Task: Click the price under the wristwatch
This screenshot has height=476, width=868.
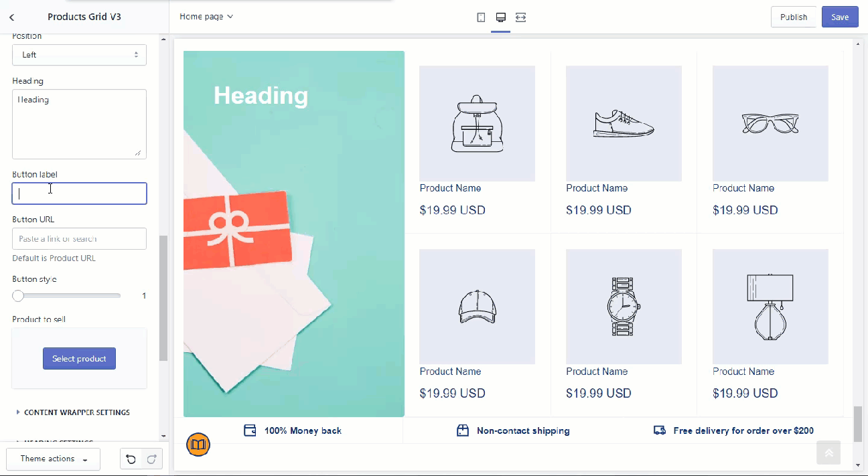Action: click(x=599, y=394)
